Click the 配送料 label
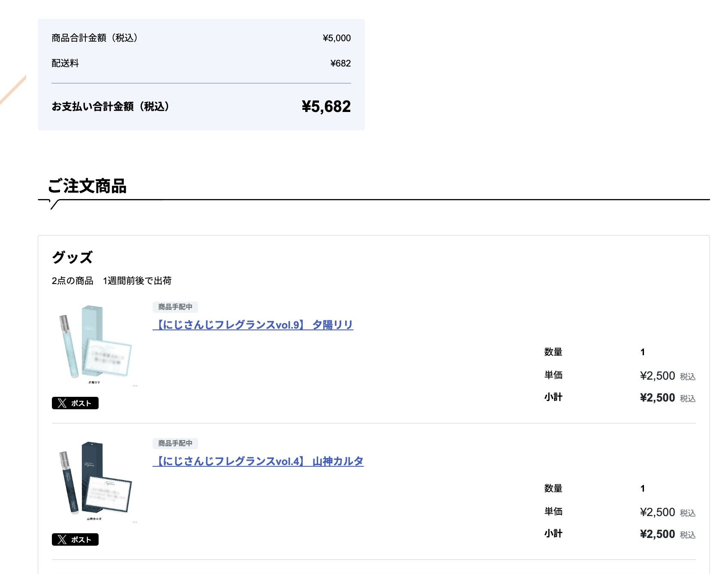The image size is (728, 574). pos(65,63)
